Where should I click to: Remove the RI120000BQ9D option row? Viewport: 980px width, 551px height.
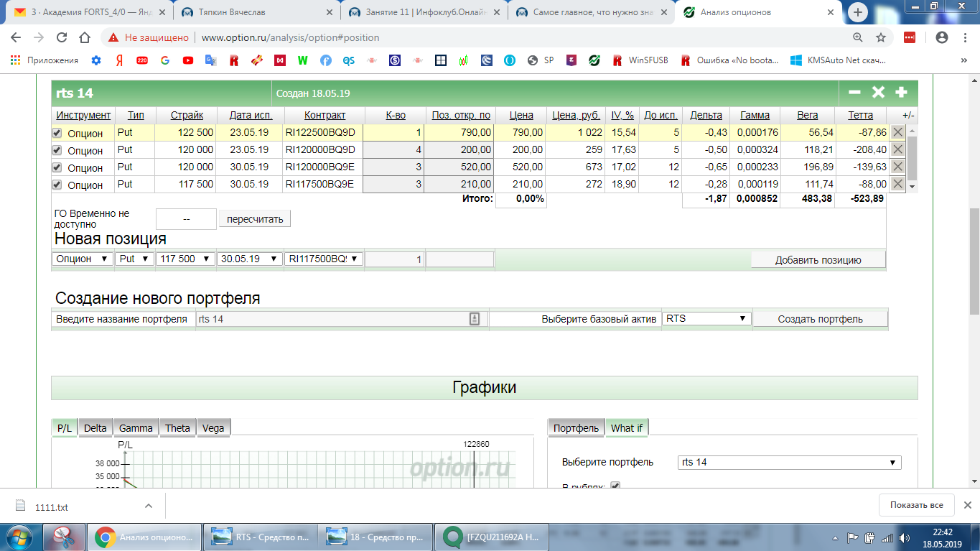point(897,149)
